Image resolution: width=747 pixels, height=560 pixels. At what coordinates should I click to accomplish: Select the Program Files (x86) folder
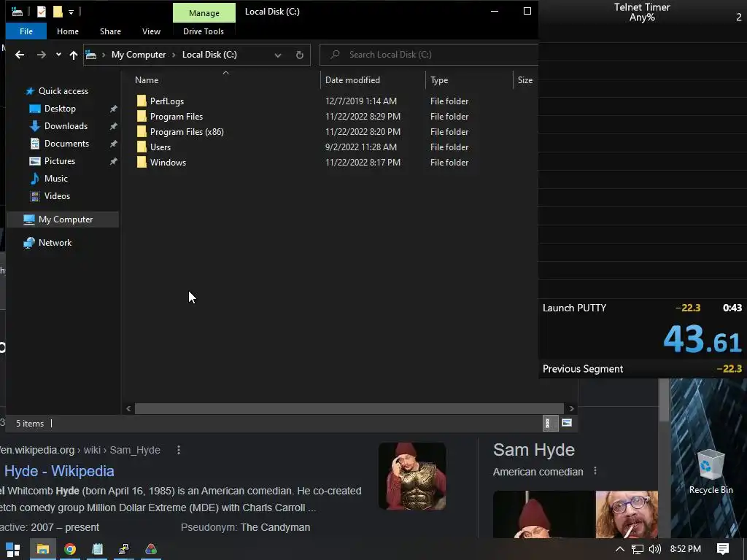pyautogui.click(x=187, y=132)
